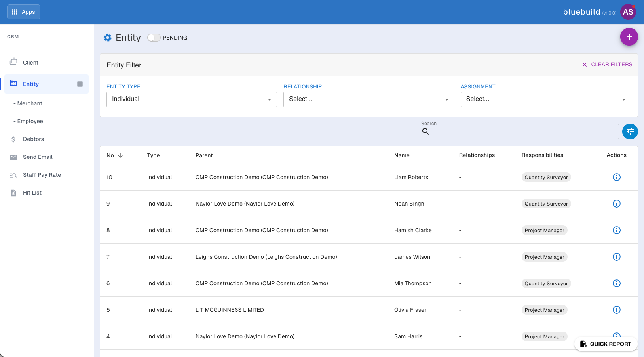Click James Wilson's Project Manager chip
The height and width of the screenshot is (357, 644).
tap(545, 257)
